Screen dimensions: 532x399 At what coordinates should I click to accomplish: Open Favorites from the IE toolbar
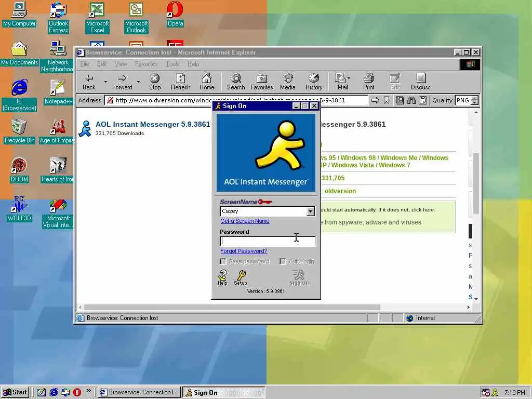pyautogui.click(x=262, y=82)
